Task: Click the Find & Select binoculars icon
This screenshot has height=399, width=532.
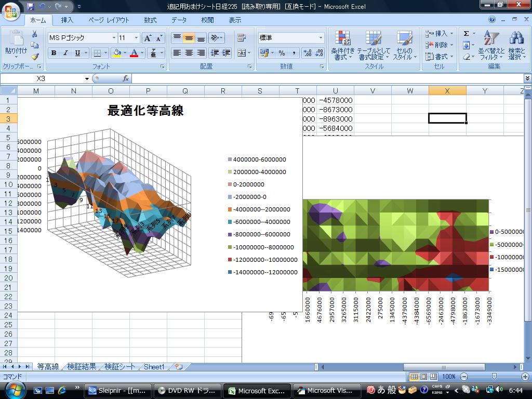Action: coord(516,45)
